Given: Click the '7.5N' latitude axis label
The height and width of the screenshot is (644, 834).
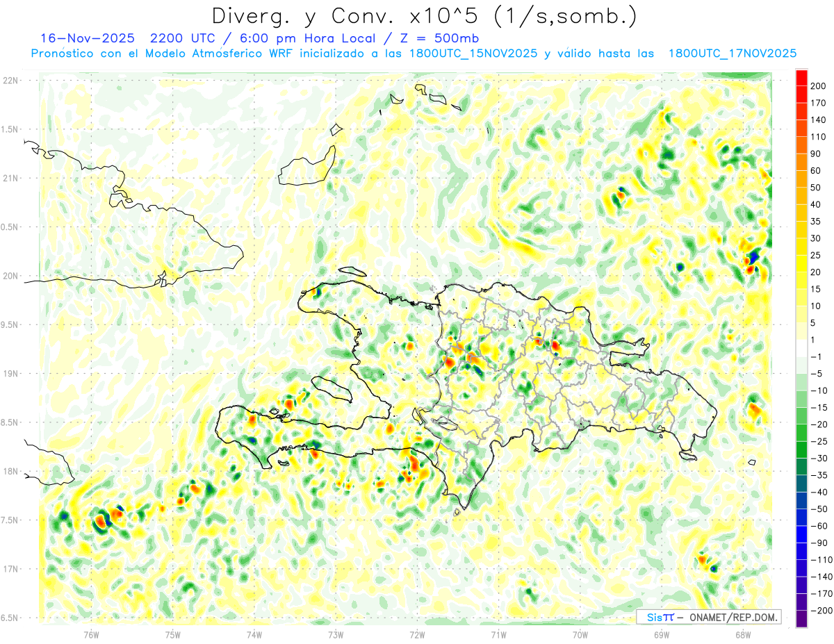Looking at the screenshot, I should [9, 520].
